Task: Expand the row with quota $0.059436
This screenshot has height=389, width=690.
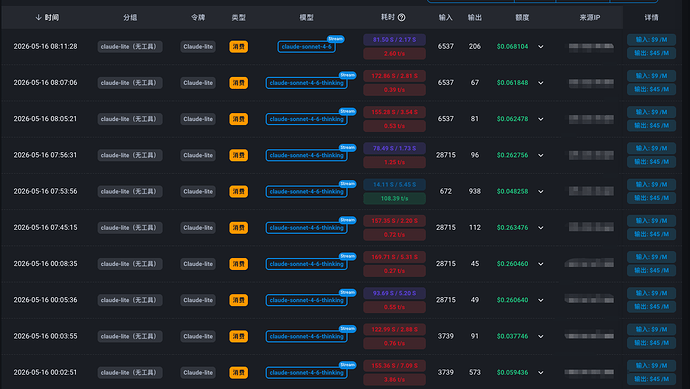Action: click(541, 373)
